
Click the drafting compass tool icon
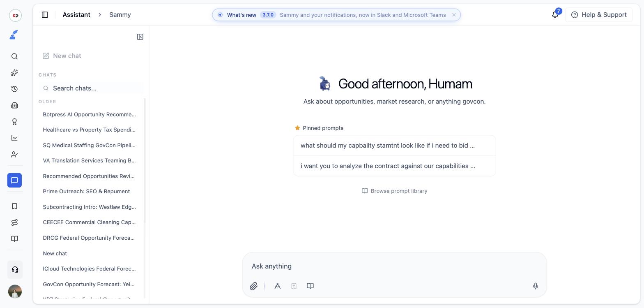coord(278,286)
